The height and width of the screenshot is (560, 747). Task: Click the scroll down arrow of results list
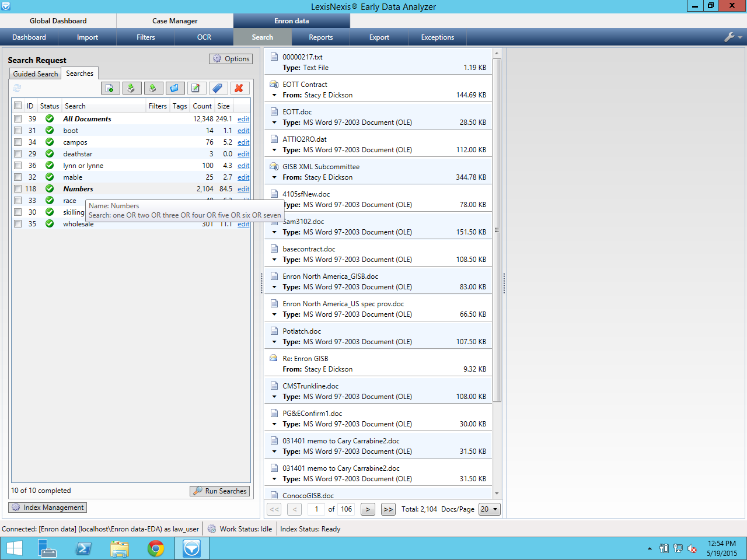tap(497, 494)
